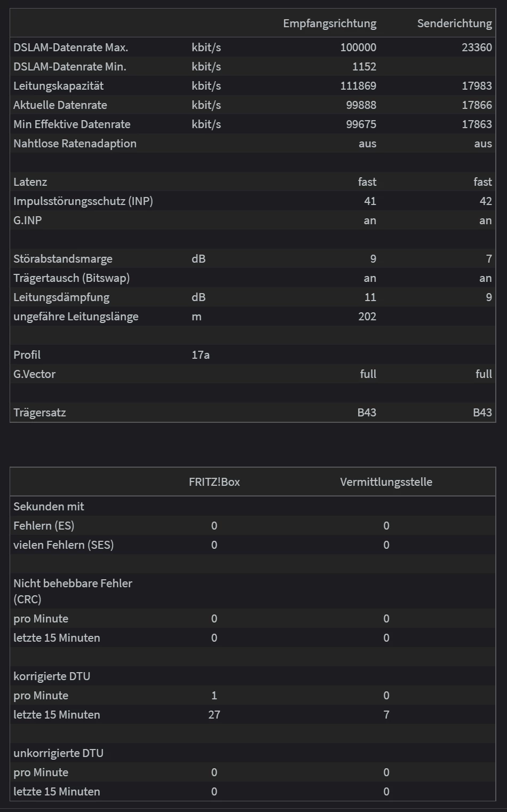This screenshot has width=507, height=812.
Task: Click the Störabstandsmarge row label
Action: tap(62, 259)
